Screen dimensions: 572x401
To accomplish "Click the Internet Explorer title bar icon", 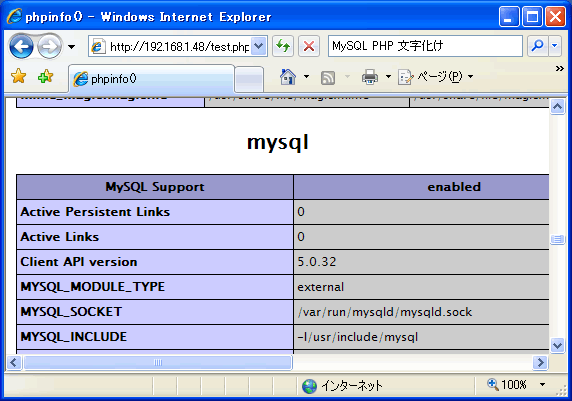I will tap(15, 16).
